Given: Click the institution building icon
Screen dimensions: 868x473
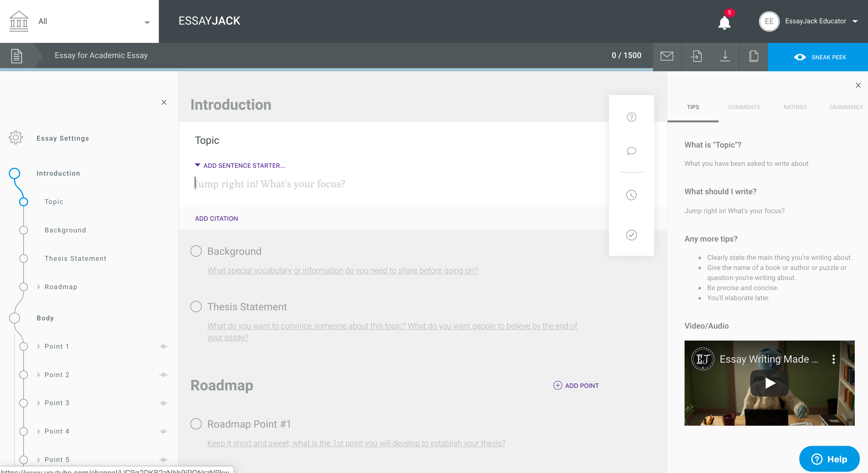Looking at the screenshot, I should (19, 21).
